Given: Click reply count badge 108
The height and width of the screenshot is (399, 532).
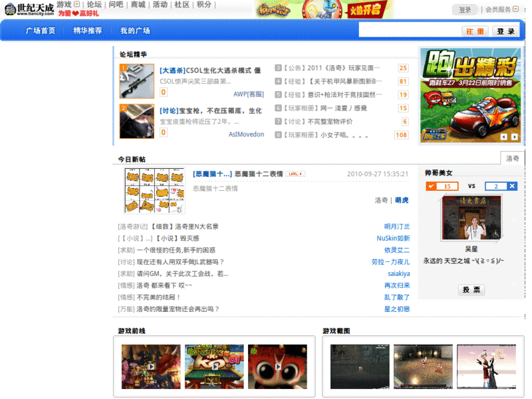Looking at the screenshot, I should (402, 135).
